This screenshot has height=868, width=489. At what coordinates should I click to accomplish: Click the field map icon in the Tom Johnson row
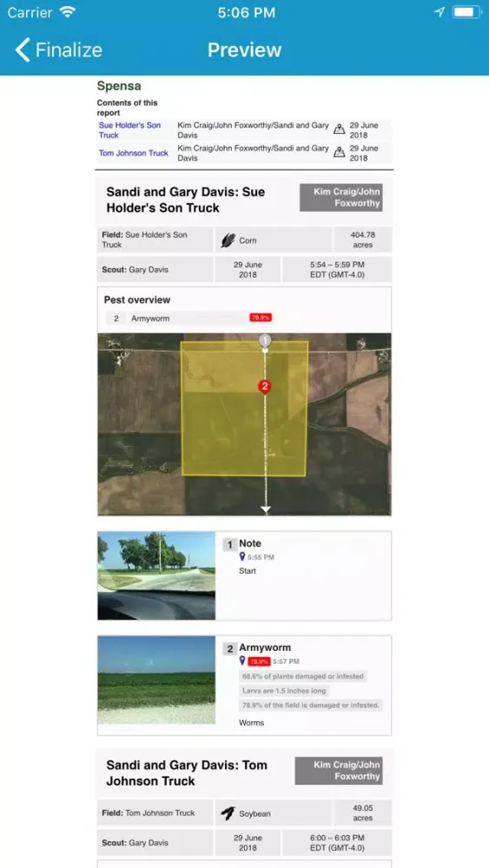[x=340, y=153]
